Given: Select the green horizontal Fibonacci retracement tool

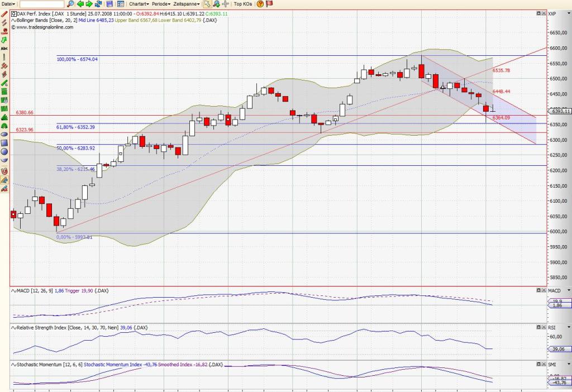Looking at the screenshot, I should [4, 92].
